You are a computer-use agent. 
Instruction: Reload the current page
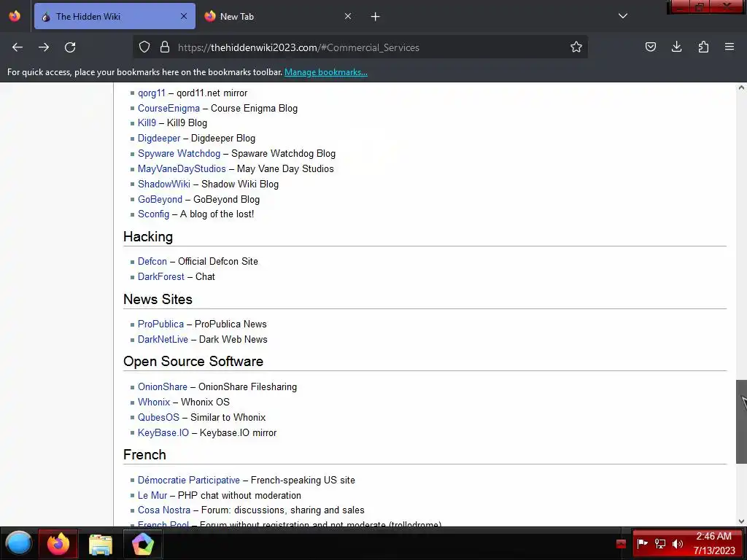coord(70,47)
